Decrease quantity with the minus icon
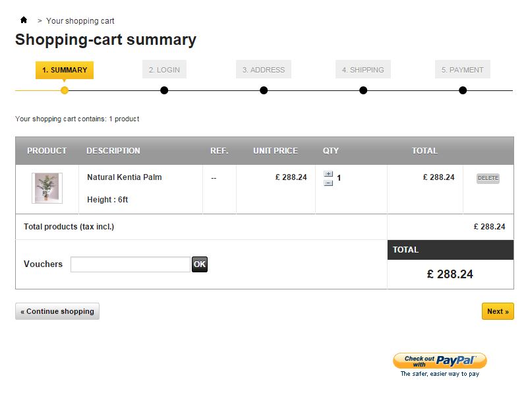This screenshot has width=526, height=420. 328,183
